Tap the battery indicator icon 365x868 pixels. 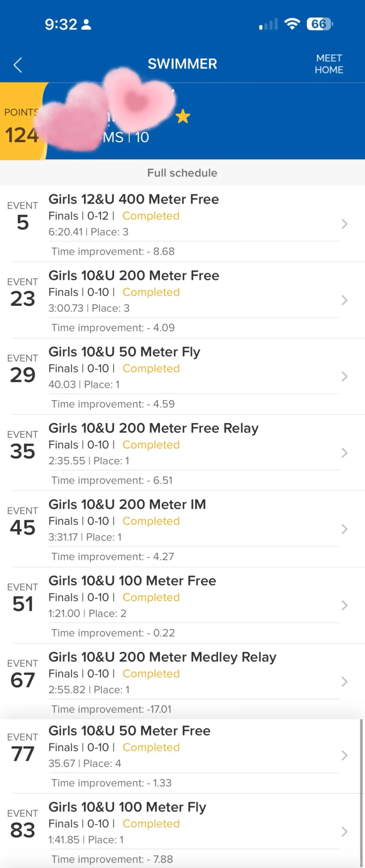pos(320,24)
